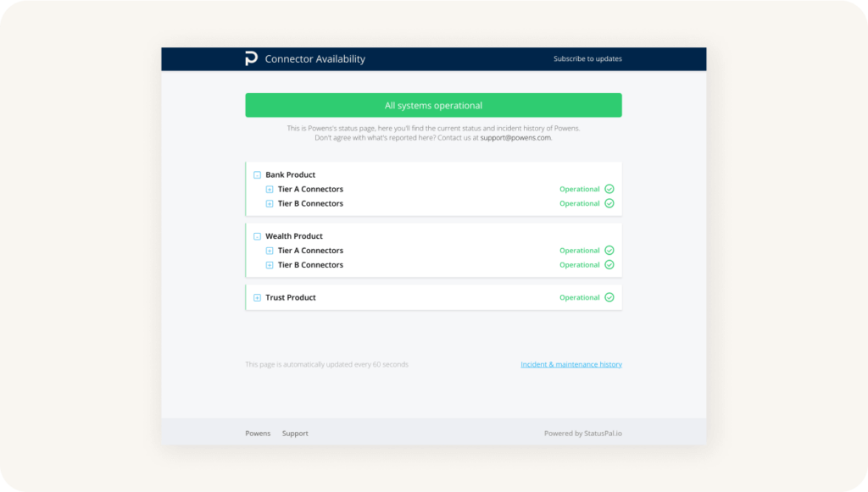868x492 pixels.
Task: Open the Subscribe to updates link
Action: (587, 58)
